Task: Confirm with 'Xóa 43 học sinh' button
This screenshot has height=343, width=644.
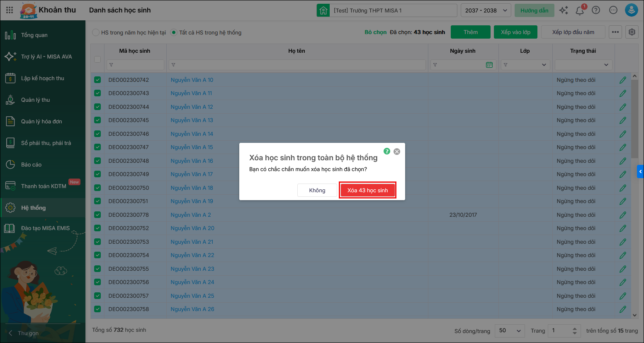Action: pyautogui.click(x=367, y=190)
